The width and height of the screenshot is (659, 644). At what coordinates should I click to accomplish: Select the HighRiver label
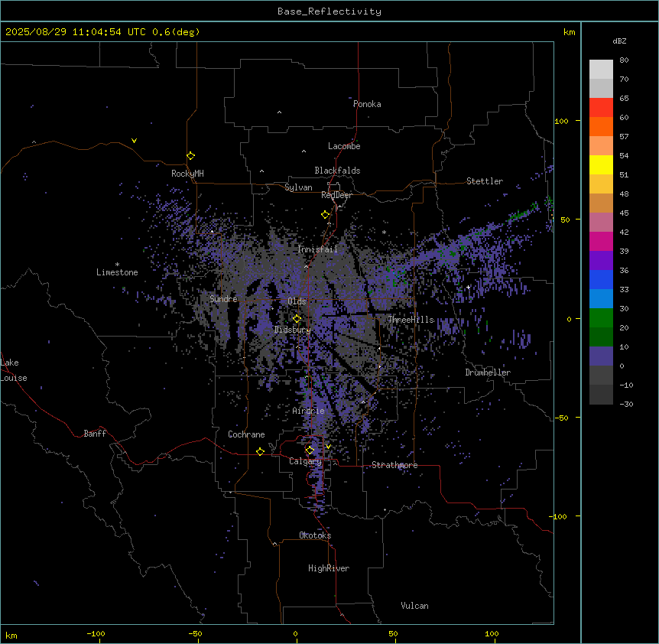[x=329, y=568]
